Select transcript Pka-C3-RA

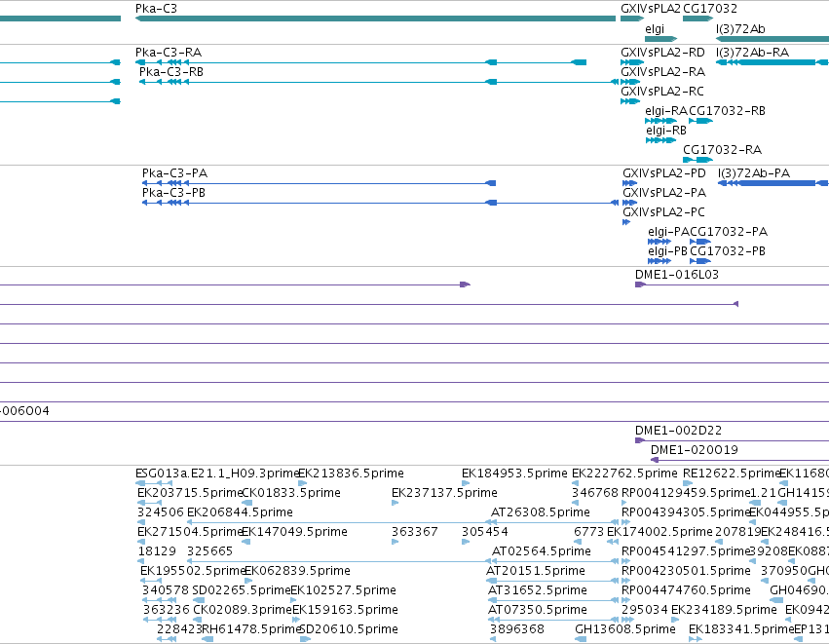(x=360, y=62)
